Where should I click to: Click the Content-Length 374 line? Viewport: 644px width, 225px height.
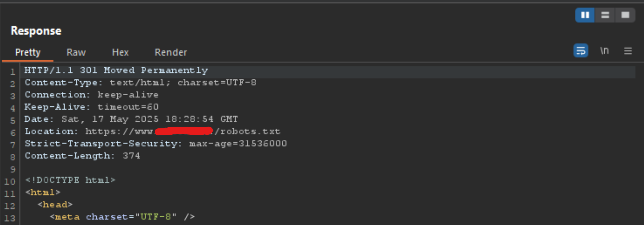(x=82, y=156)
